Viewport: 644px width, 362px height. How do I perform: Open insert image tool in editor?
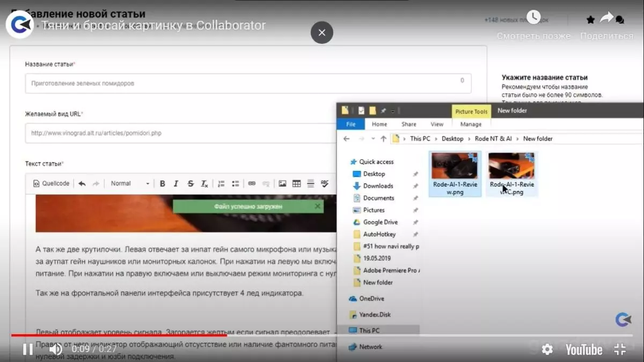pos(282,183)
